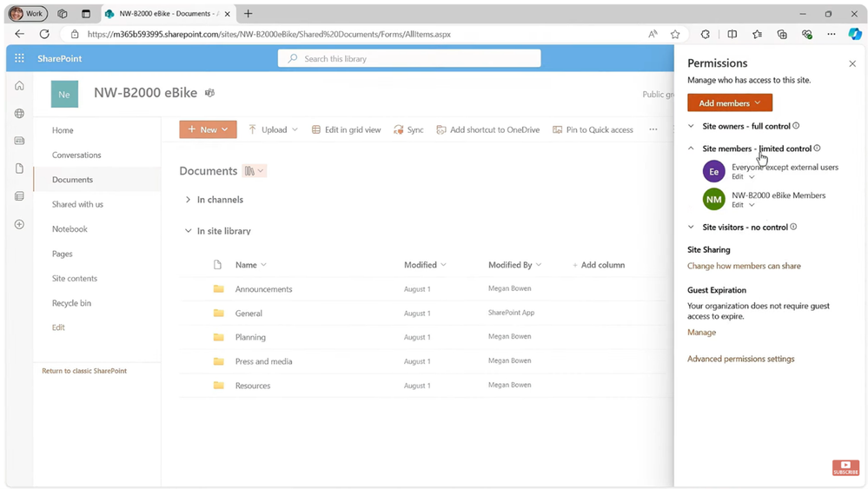Open the globe sites icon in left rail

pyautogui.click(x=19, y=114)
